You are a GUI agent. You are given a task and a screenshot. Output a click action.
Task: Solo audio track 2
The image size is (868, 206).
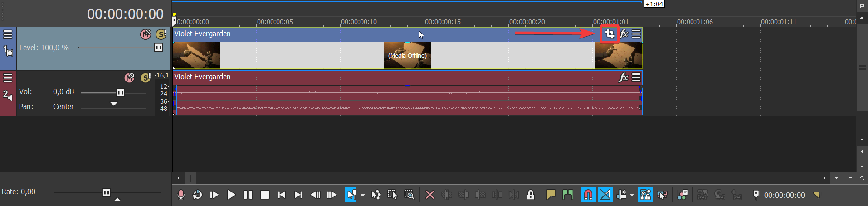[x=146, y=78]
